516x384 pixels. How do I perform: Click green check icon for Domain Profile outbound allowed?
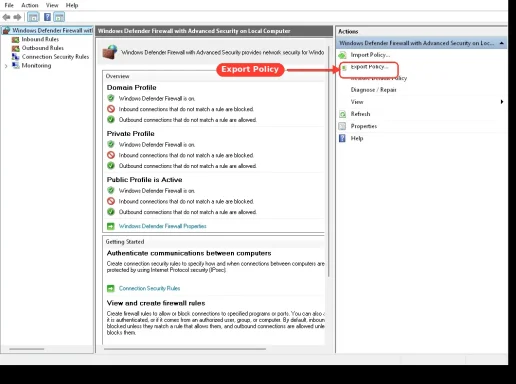[111, 119]
